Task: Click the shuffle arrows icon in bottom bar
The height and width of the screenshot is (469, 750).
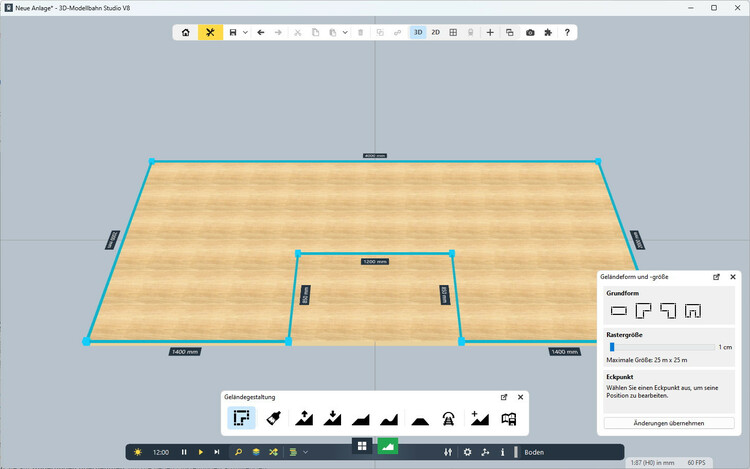Action: pyautogui.click(x=273, y=452)
